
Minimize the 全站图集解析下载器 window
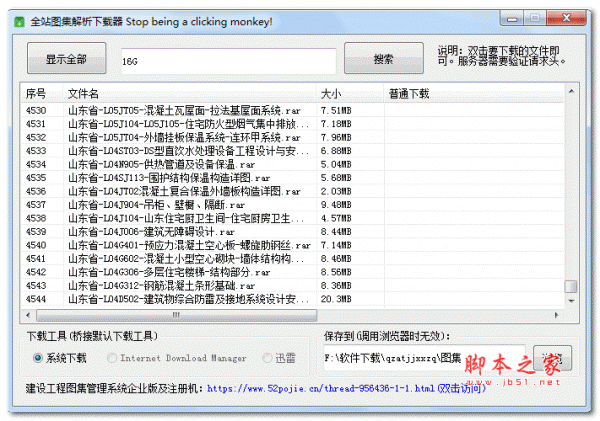[512, 18]
